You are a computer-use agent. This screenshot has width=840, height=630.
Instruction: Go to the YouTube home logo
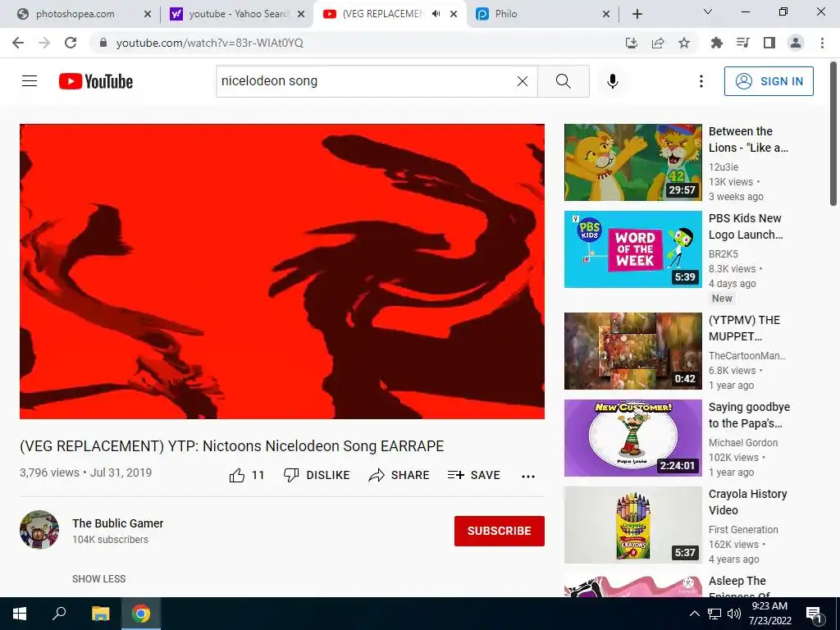coord(96,81)
